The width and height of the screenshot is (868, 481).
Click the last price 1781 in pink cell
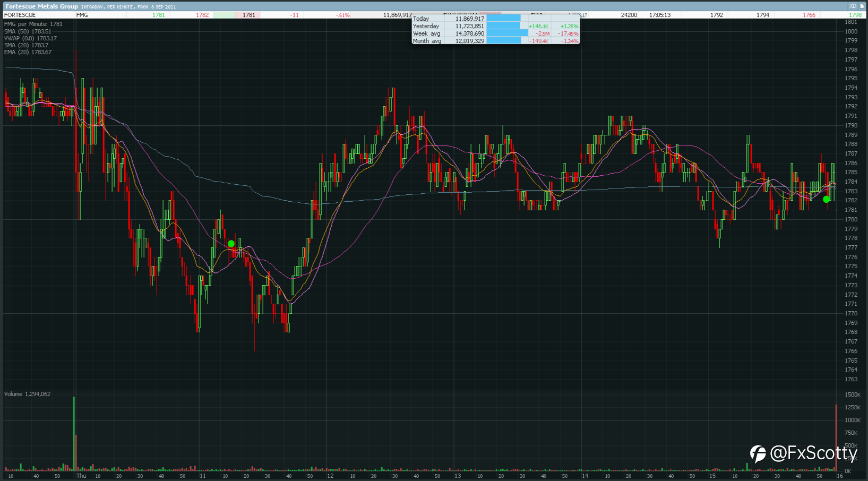coord(249,15)
